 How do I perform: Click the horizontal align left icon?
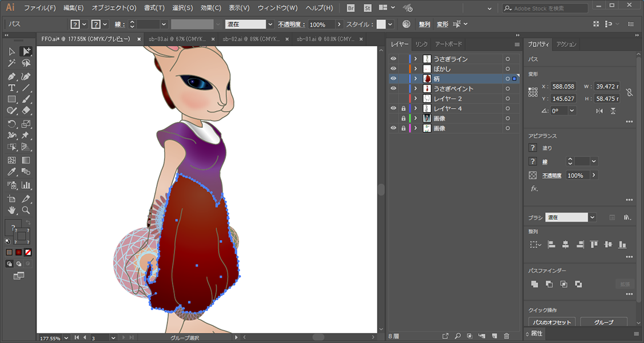point(551,245)
